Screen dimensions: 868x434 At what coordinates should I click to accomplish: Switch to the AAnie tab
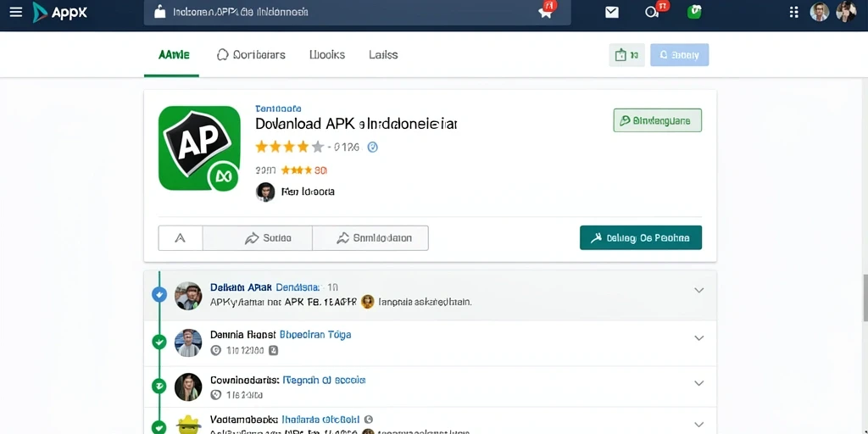point(174,55)
